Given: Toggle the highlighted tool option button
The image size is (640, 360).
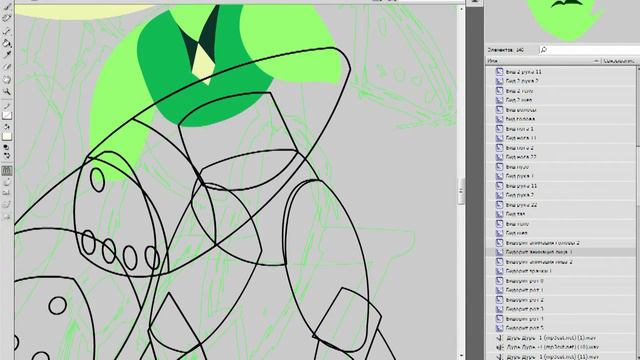Looking at the screenshot, I should pos(7,171).
